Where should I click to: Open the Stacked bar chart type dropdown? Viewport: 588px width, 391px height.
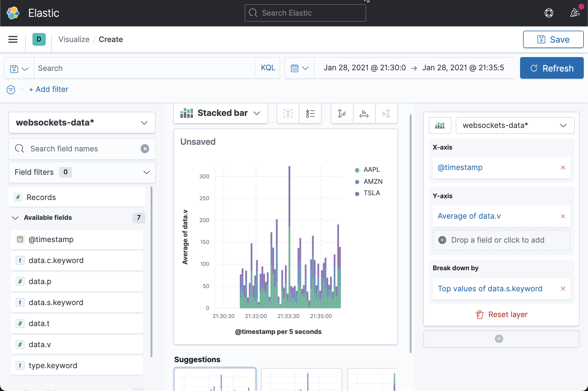[220, 113]
